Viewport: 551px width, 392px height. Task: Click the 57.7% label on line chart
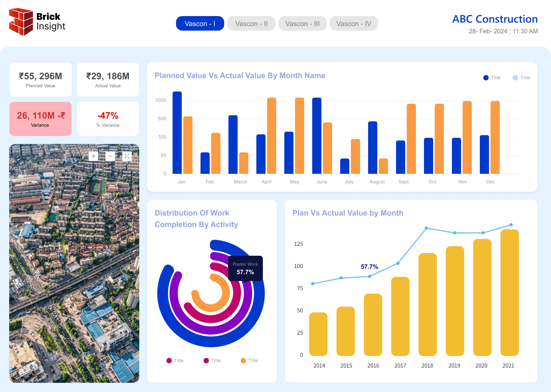pos(369,267)
